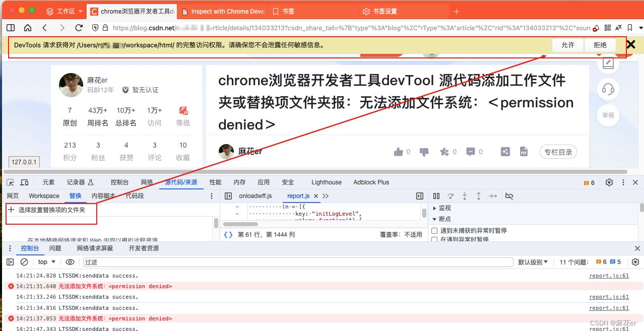This screenshot has height=331, width=644.
Task: Open the onloadwff.js file tab
Action: (255, 195)
